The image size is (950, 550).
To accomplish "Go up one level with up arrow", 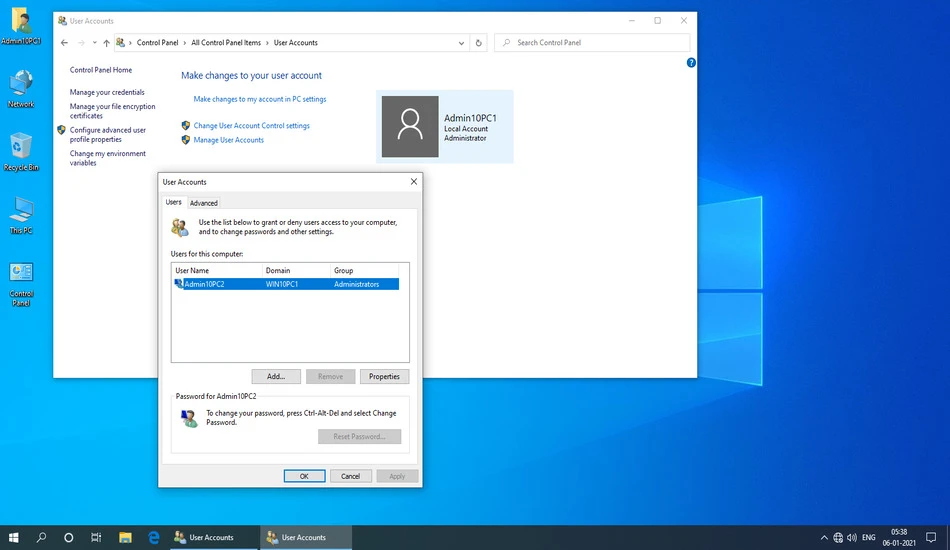I will [x=107, y=43].
